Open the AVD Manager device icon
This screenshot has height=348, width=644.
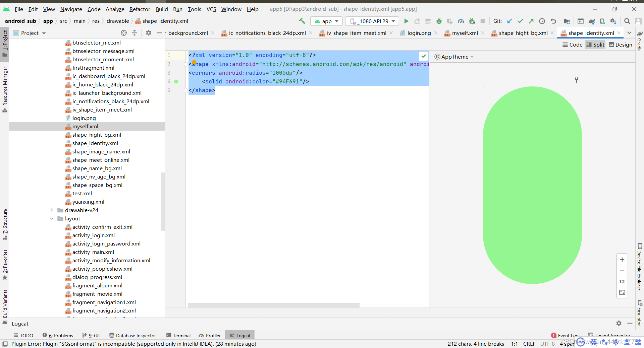point(602,21)
